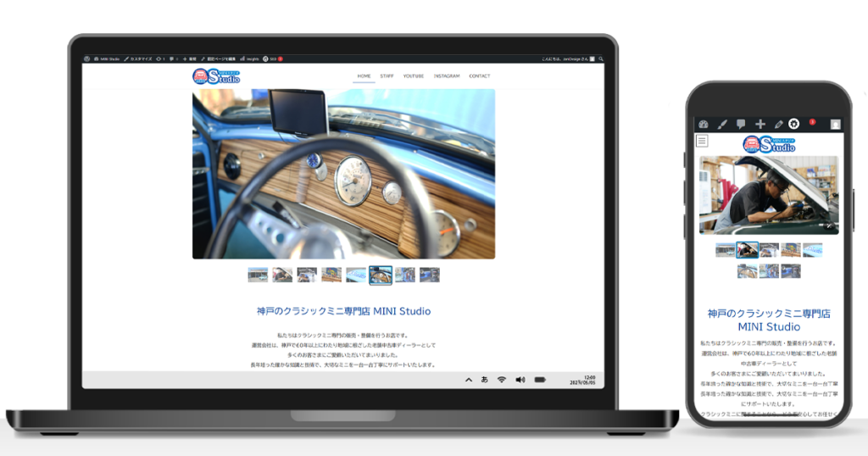Image resolution: width=868 pixels, height=456 pixels.
Task: Select first storefront thumbnail on phone slider
Action: click(x=726, y=250)
